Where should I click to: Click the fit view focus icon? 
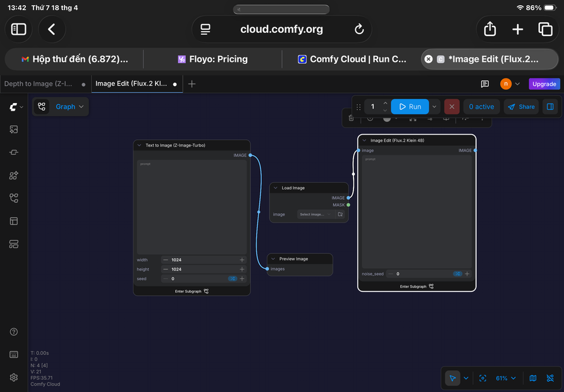482,378
